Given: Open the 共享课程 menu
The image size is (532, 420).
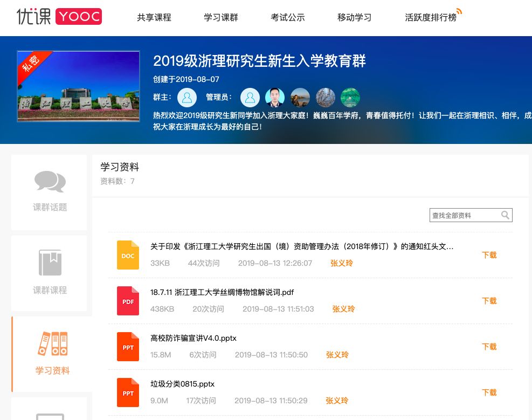Looking at the screenshot, I should (154, 17).
